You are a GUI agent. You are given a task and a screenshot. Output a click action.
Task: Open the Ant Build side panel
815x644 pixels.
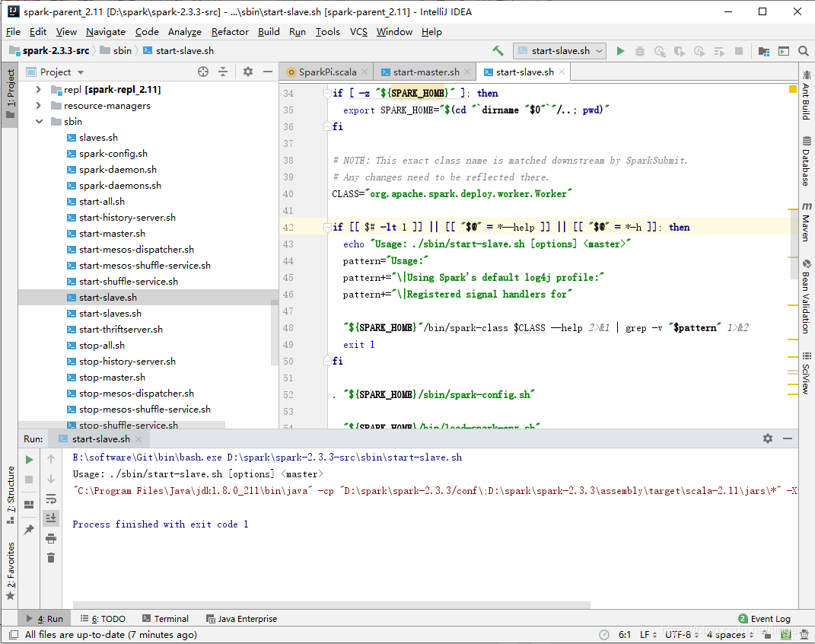pyautogui.click(x=806, y=95)
